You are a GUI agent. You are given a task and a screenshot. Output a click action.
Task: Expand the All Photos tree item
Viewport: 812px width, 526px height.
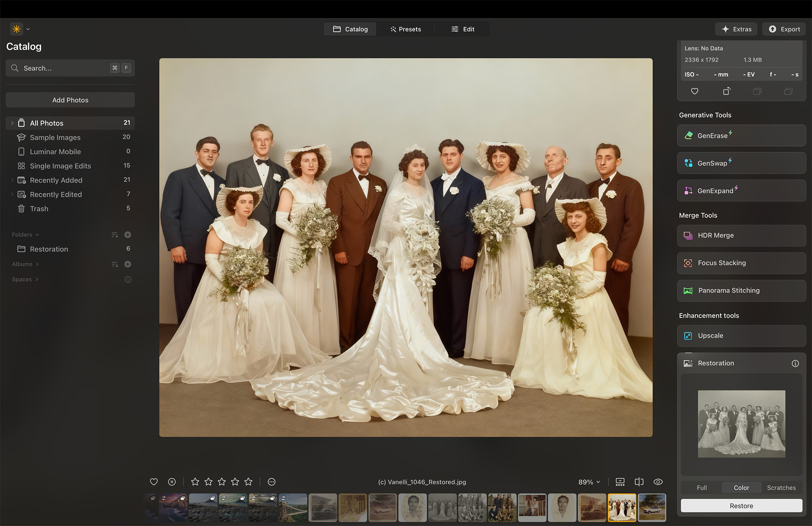point(12,123)
